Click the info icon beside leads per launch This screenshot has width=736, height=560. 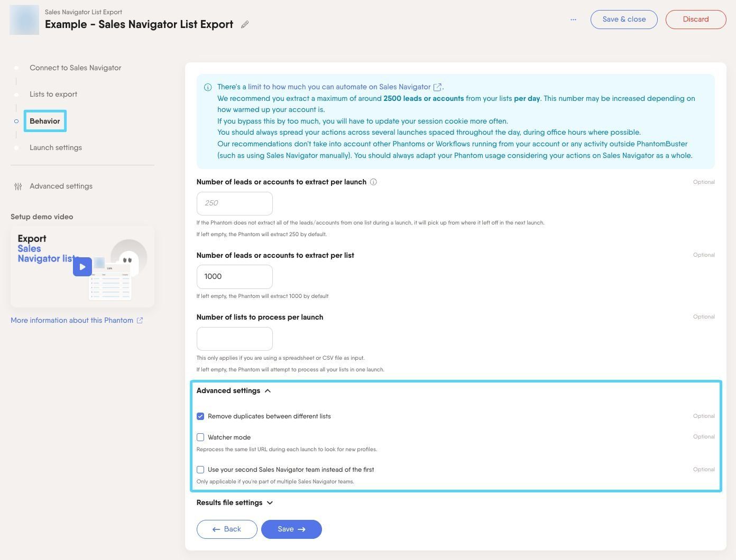coord(373,182)
